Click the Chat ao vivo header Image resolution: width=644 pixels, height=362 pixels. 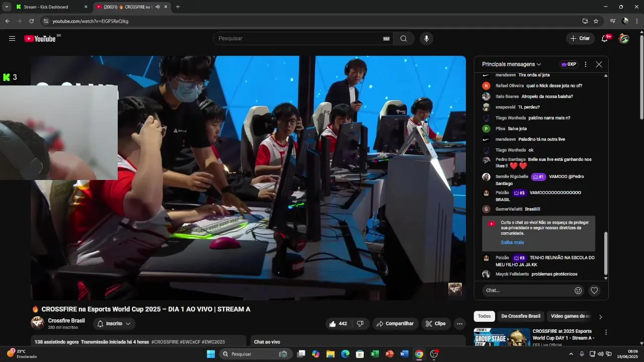pyautogui.click(x=267, y=342)
